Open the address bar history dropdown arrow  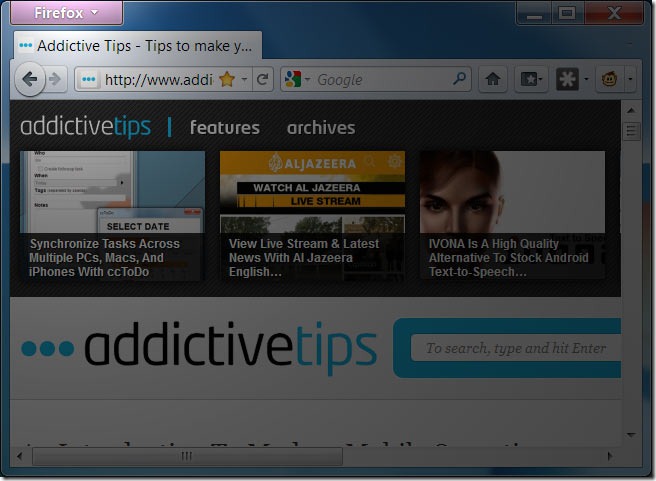click(x=244, y=79)
